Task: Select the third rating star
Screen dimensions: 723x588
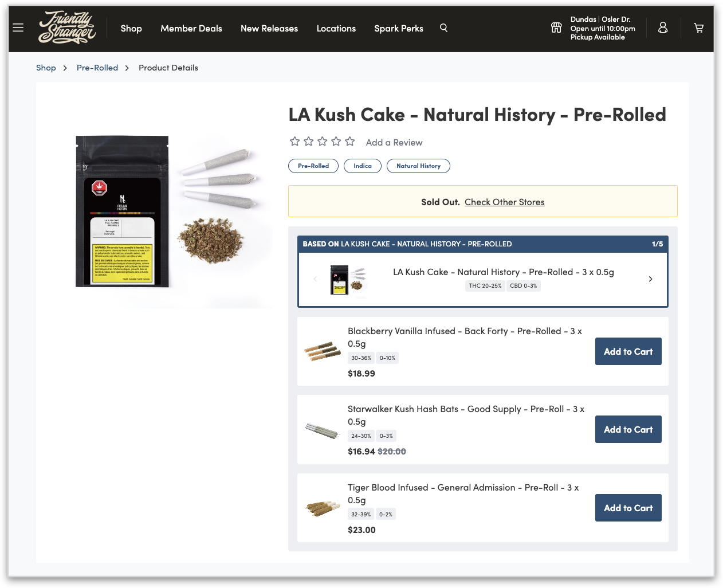Action: click(x=323, y=141)
